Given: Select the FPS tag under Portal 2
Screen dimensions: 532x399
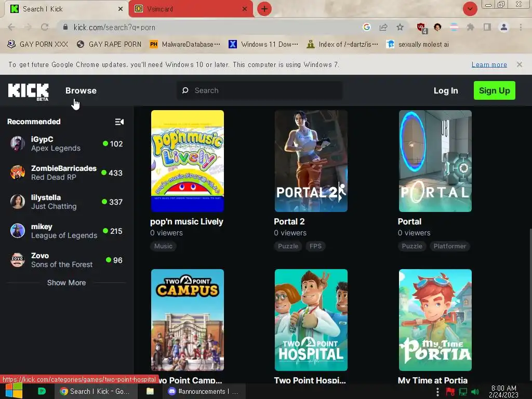Looking at the screenshot, I should tap(315, 246).
